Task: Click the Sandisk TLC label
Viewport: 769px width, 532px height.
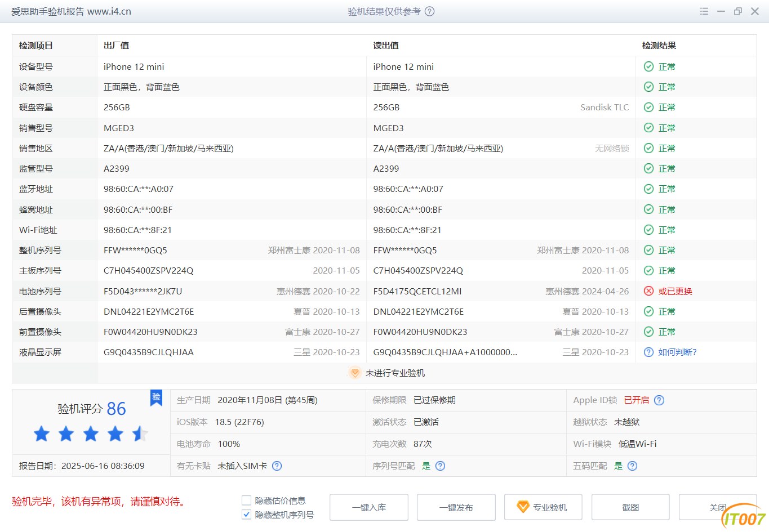Action: 604,107
